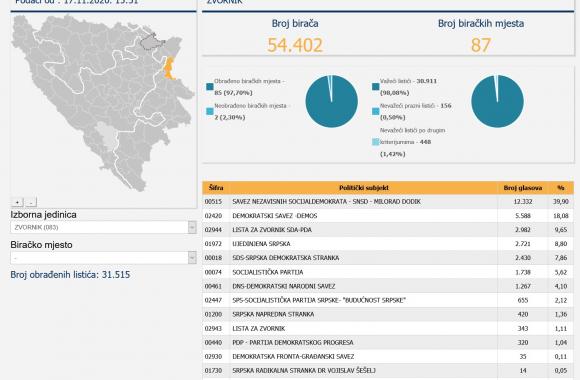Click the empty Biračko mjesto selection field
The width and height of the screenshot is (580, 380).
pos(103,258)
